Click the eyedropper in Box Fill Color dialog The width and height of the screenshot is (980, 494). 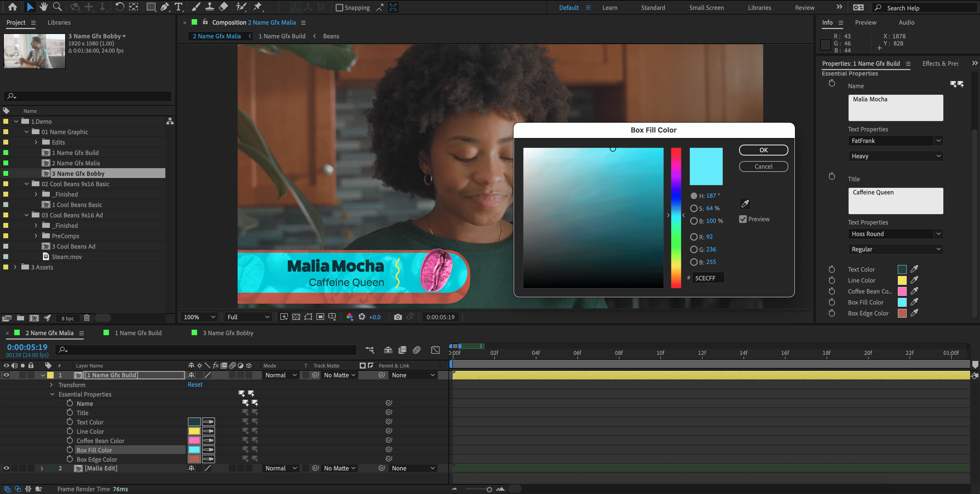pos(745,204)
